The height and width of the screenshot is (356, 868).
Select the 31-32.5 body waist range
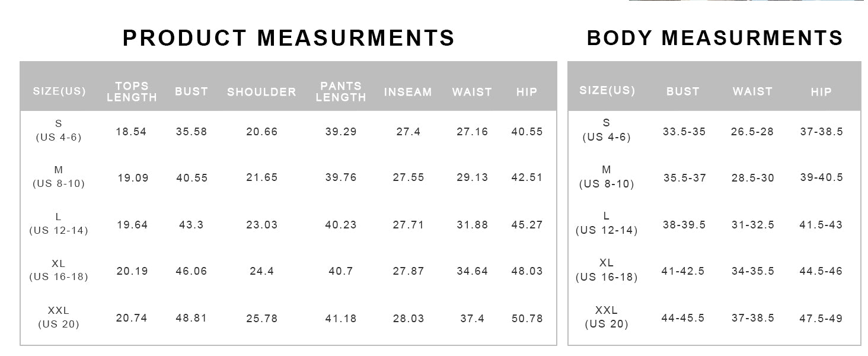pos(752,225)
